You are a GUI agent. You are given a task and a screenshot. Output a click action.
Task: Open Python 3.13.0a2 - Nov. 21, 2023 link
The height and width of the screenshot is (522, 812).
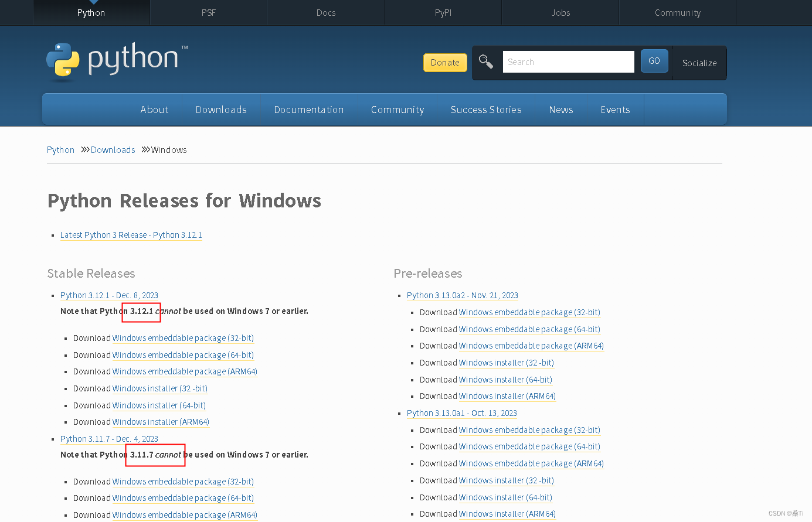pos(463,295)
